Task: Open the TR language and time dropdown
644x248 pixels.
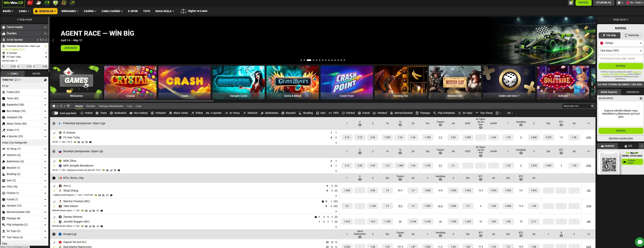Action: point(634,3)
